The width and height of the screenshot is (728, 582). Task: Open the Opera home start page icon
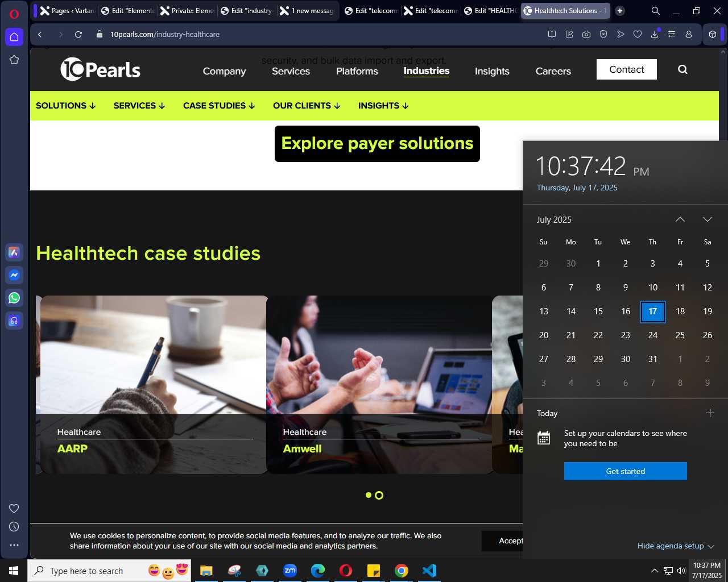coord(14,37)
